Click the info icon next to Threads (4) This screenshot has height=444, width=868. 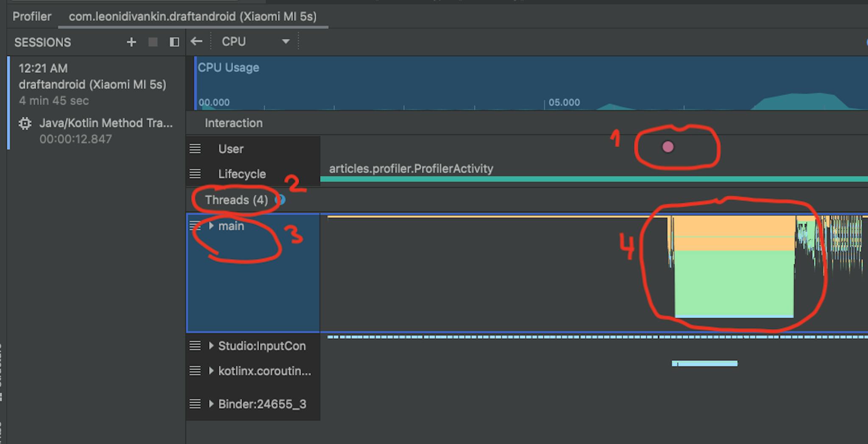tap(281, 200)
